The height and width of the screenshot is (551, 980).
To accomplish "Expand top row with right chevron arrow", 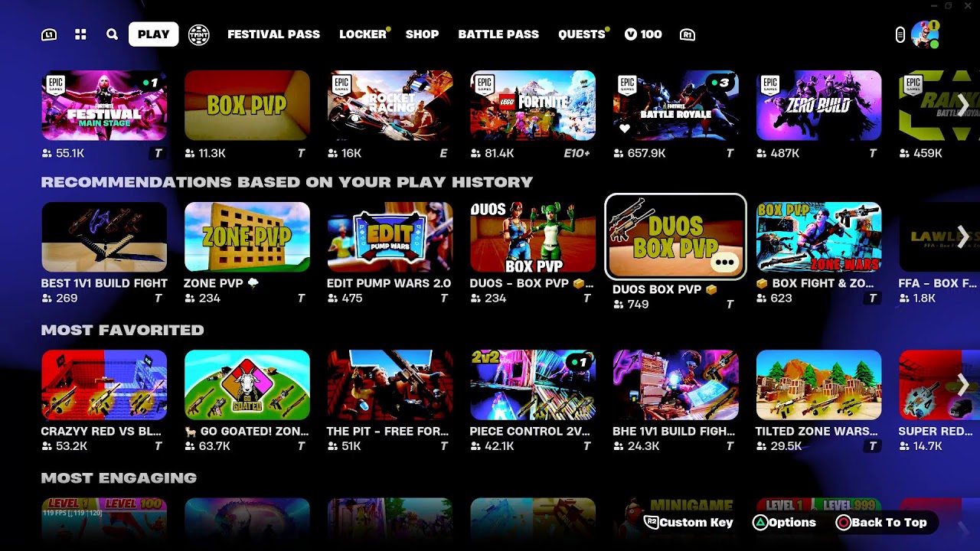I will 963,105.
